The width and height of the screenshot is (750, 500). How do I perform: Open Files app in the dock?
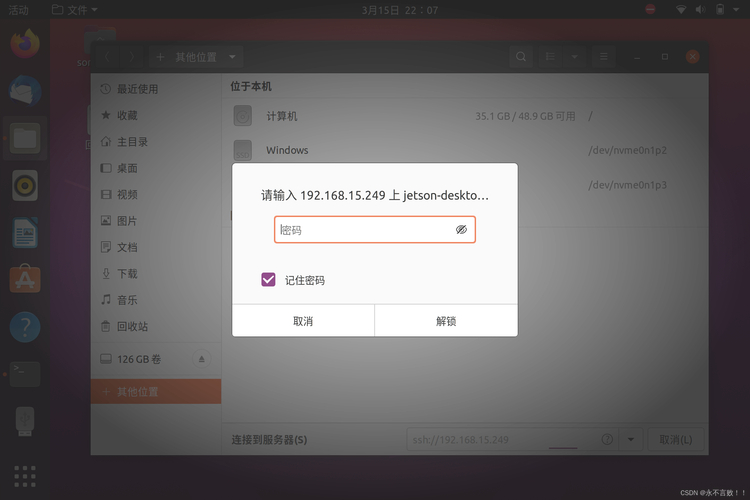[x=25, y=138]
